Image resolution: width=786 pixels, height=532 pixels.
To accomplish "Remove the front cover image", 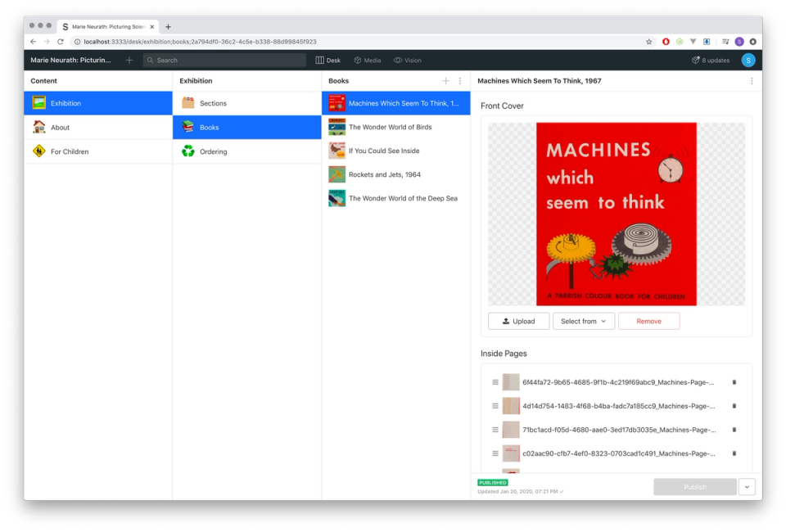I will 649,321.
